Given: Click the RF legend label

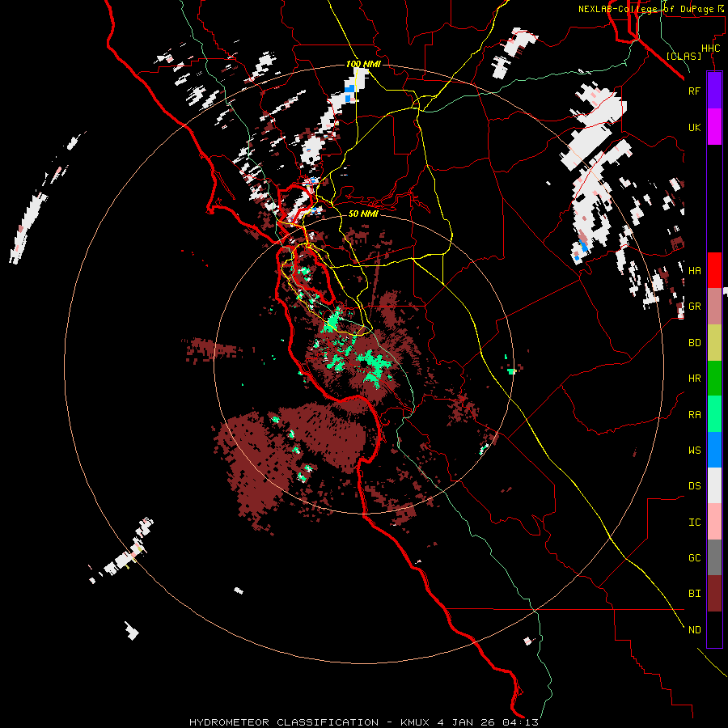Looking at the screenshot, I should [x=694, y=91].
